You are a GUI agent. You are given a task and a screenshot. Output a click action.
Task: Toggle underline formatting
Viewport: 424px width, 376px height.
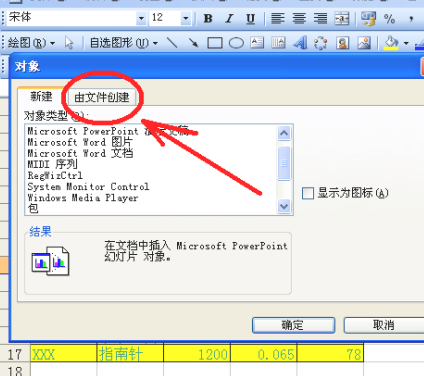pyautogui.click(x=251, y=19)
